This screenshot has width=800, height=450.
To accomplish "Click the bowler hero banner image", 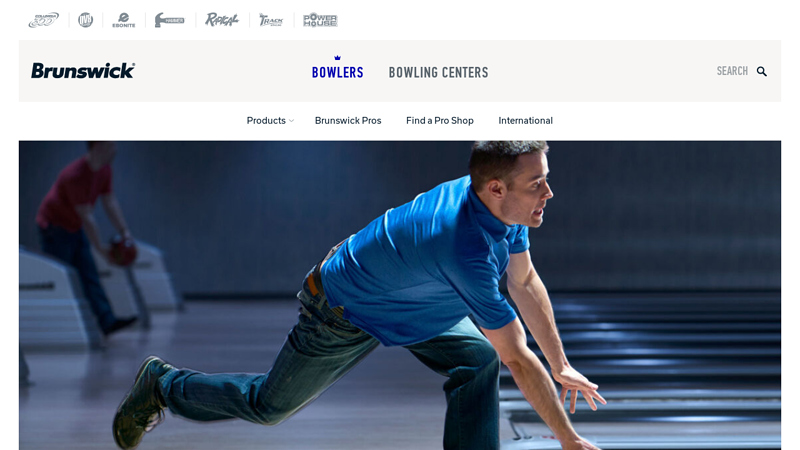I will 400,295.
